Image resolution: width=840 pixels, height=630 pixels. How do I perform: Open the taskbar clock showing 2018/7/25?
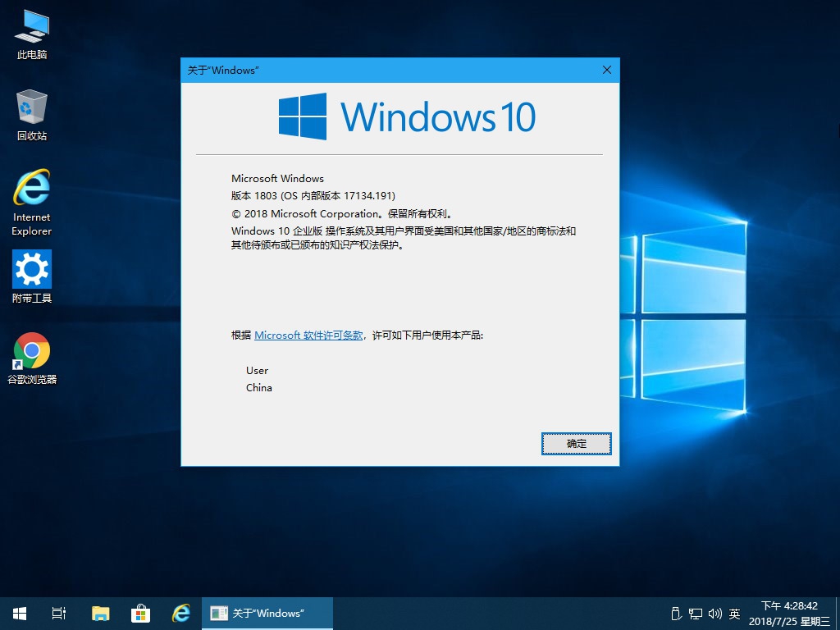pos(789,614)
